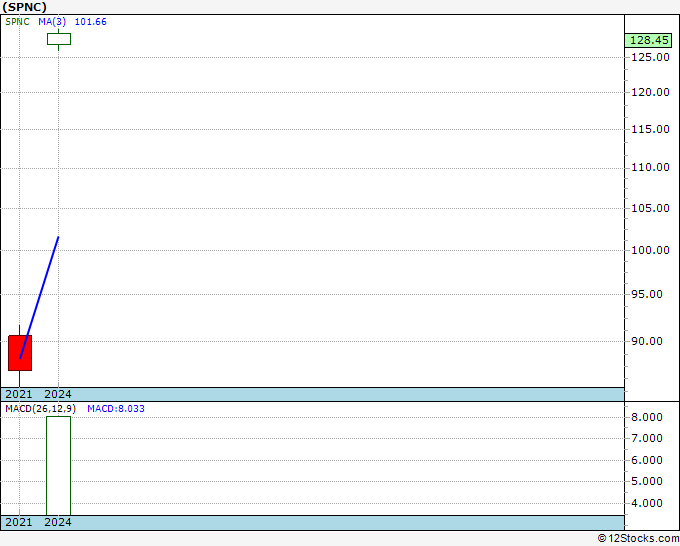Viewport: 680px width, 546px height.
Task: Click the green 2024 candlestick at chart top
Action: pyautogui.click(x=58, y=39)
